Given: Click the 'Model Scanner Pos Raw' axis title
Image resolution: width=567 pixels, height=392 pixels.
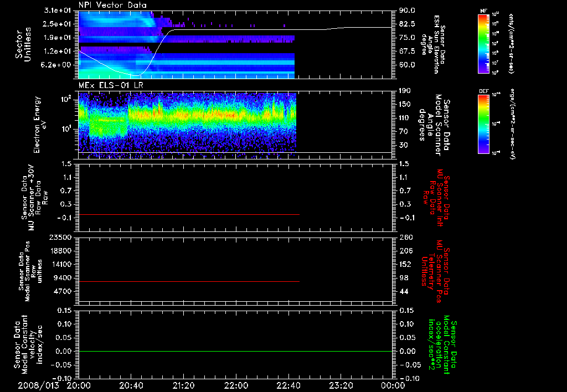Looking at the screenshot, I should (x=30, y=271).
